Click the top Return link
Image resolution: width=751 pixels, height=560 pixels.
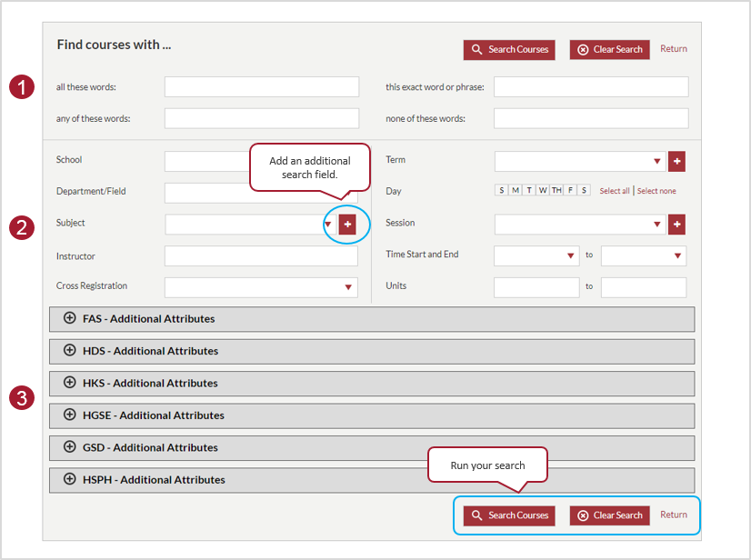click(x=674, y=49)
